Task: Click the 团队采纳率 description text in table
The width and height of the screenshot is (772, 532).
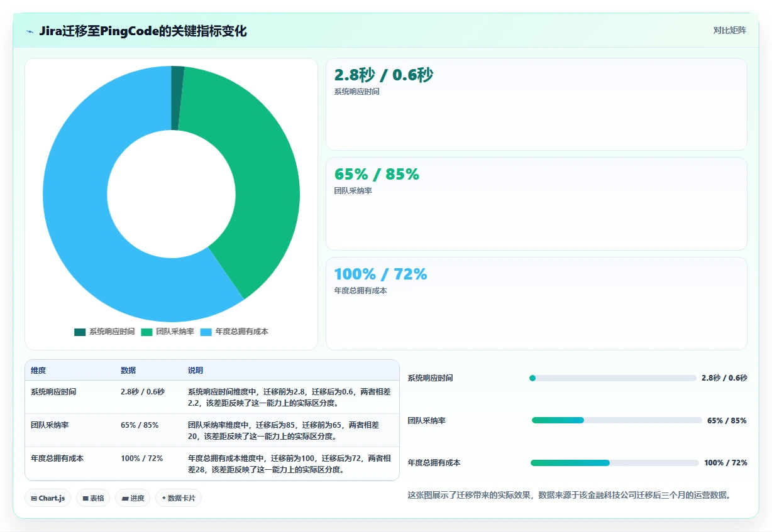Action: [284, 430]
